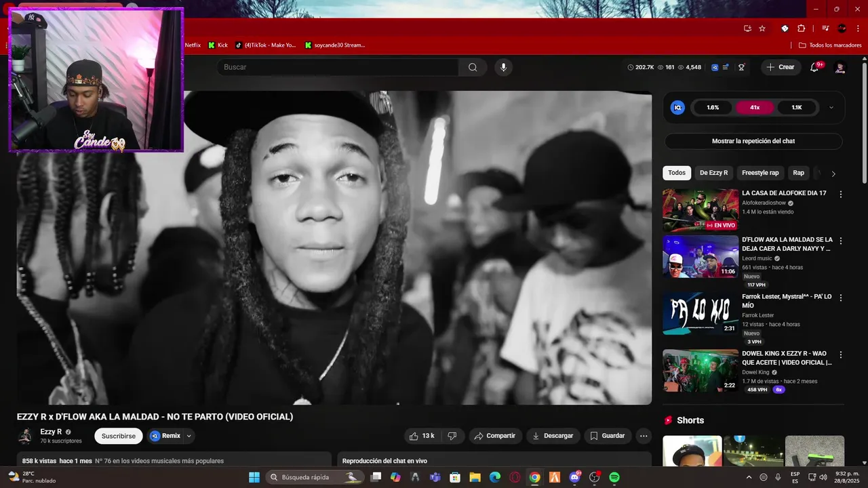Open File Explorer from taskbar
This screenshot has width=868, height=488.
click(475, 477)
